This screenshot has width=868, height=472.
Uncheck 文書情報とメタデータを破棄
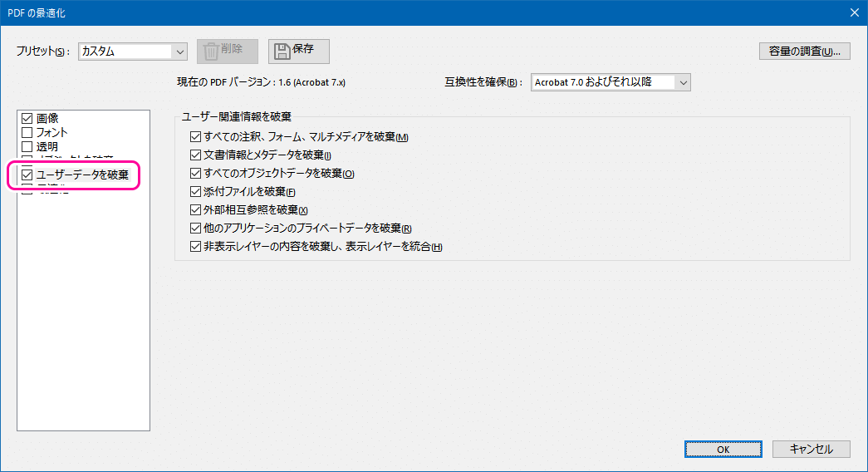(x=195, y=155)
